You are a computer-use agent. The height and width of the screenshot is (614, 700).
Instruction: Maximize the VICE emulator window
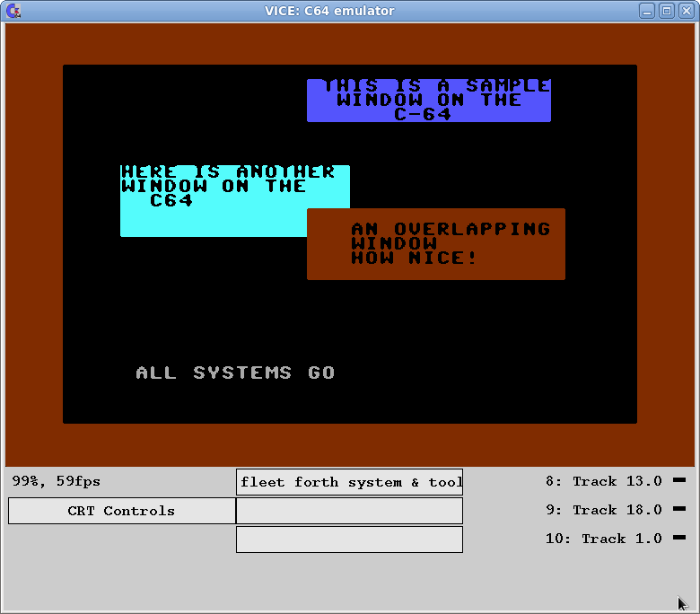point(666,11)
